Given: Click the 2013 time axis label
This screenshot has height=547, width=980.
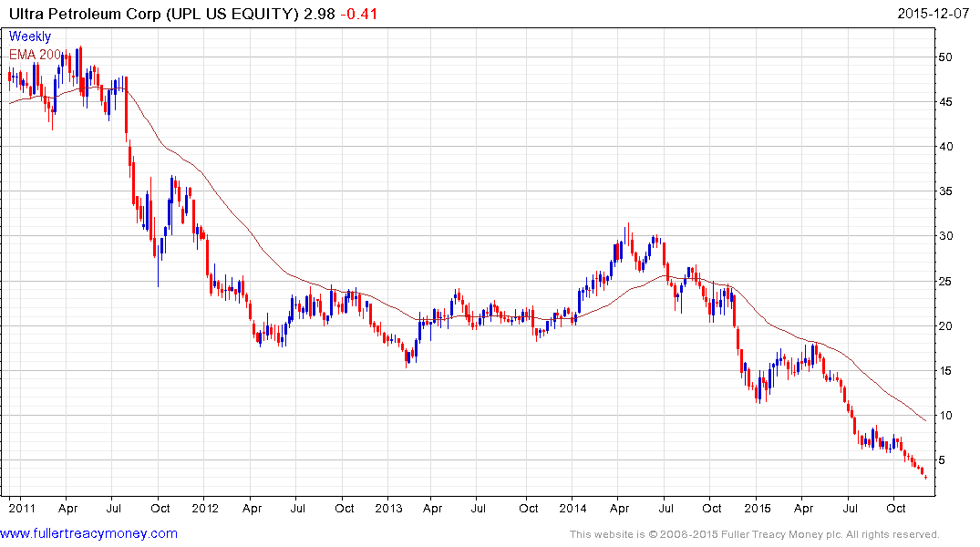Looking at the screenshot, I should [x=388, y=508].
